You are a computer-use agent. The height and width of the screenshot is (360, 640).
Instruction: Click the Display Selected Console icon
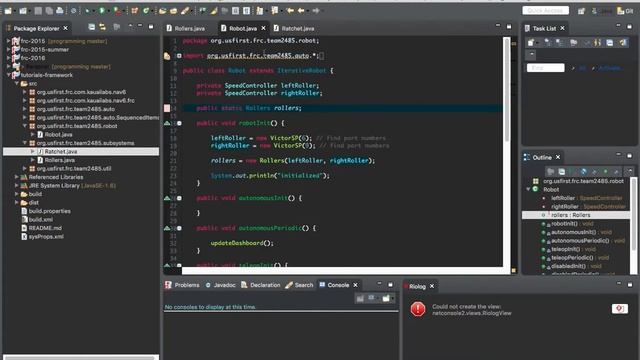pos(371,298)
